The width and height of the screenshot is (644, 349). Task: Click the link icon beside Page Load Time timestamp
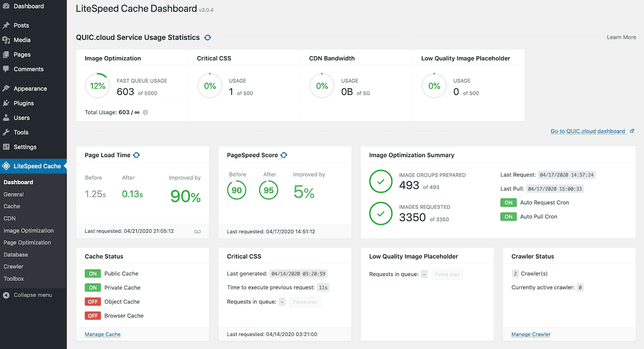[197, 231]
